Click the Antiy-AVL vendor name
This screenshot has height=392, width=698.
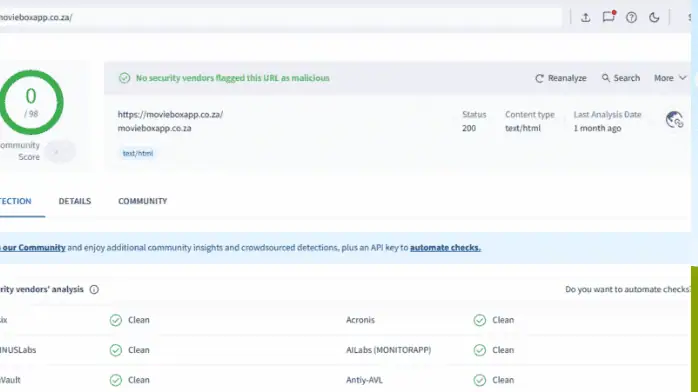coord(364,380)
